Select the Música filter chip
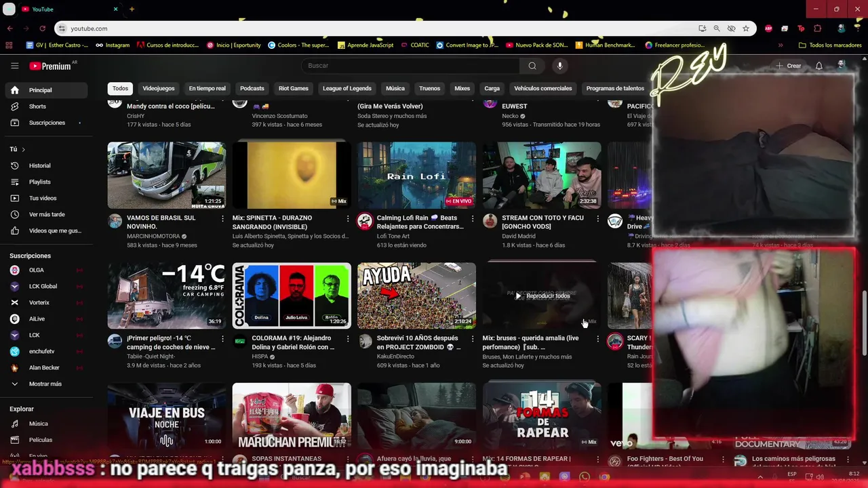Image resolution: width=868 pixels, height=488 pixels. tap(395, 88)
